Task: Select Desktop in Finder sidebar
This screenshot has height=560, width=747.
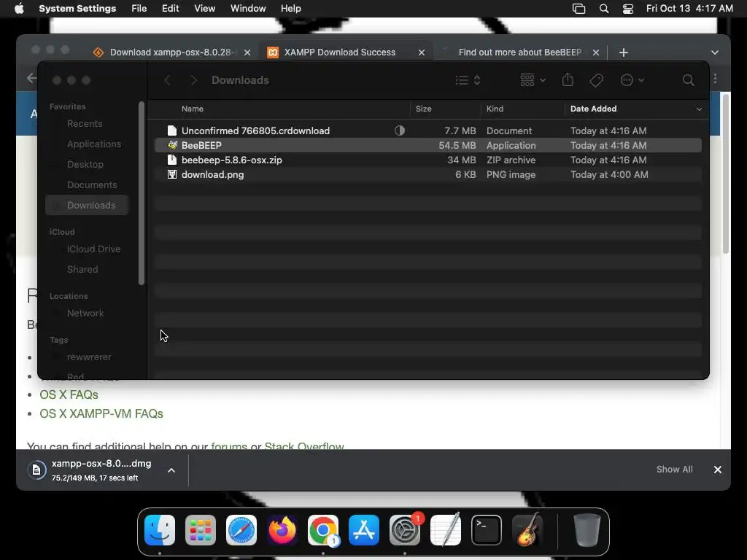Action: pos(87,165)
